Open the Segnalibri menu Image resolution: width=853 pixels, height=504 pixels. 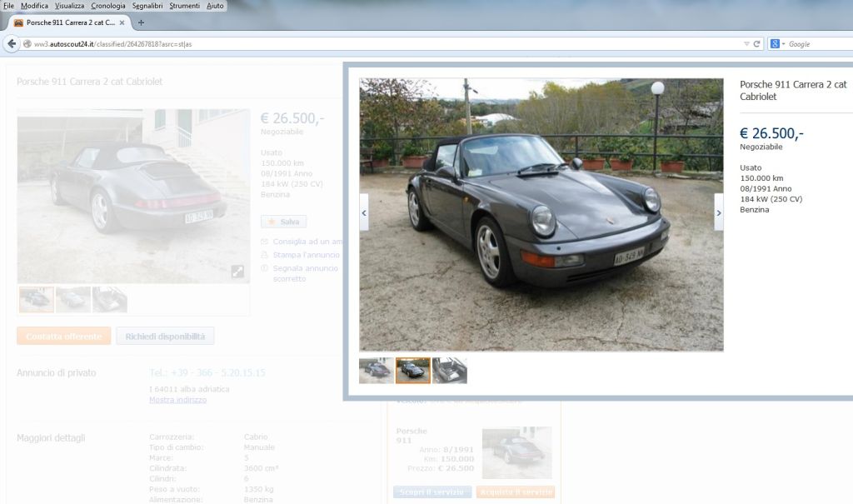[147, 6]
